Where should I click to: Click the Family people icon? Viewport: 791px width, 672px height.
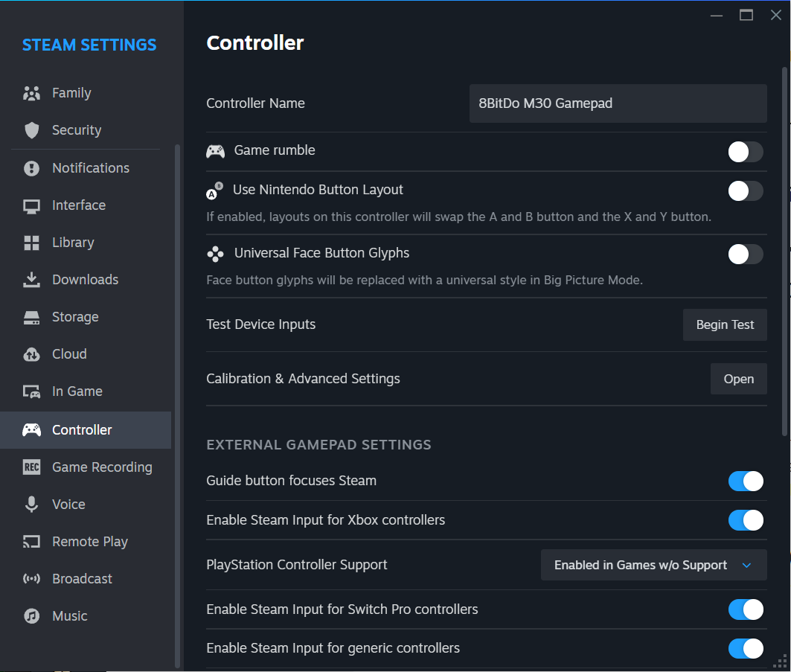(x=31, y=93)
